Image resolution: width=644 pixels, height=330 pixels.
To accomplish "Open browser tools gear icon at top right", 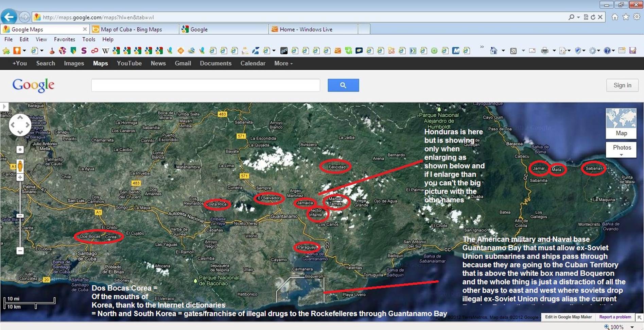I will coord(637,17).
